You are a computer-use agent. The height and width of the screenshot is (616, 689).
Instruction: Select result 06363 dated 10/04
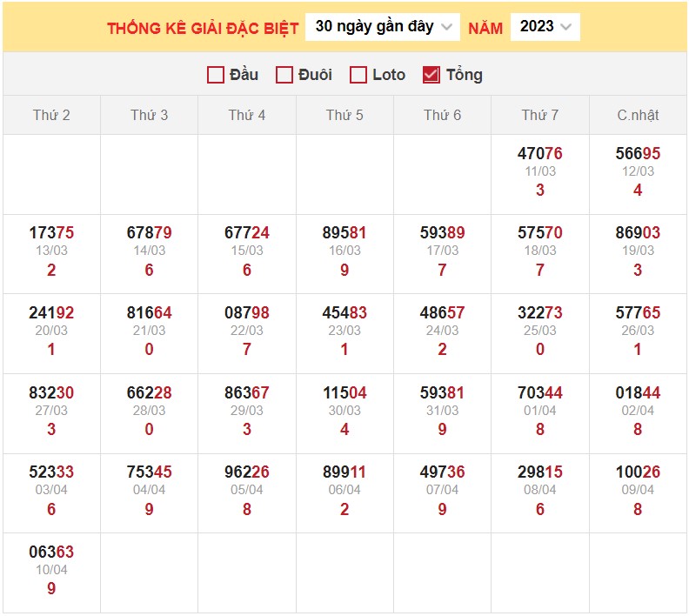tap(51, 552)
